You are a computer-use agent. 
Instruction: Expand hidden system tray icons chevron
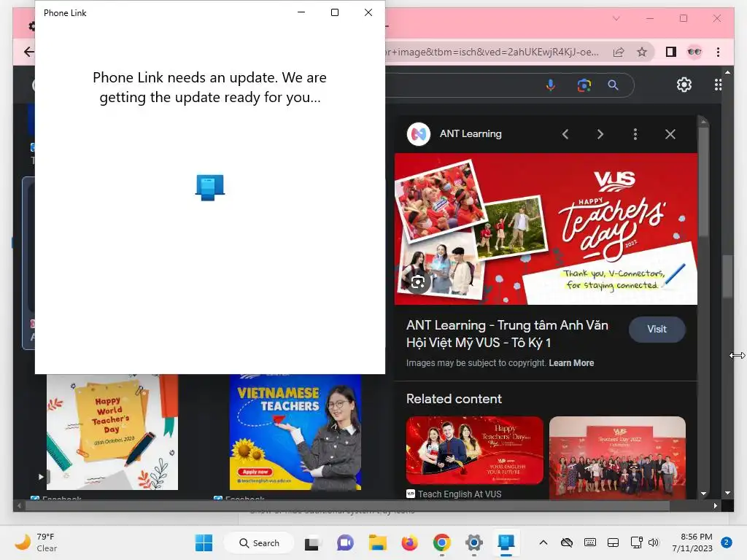[x=543, y=542]
